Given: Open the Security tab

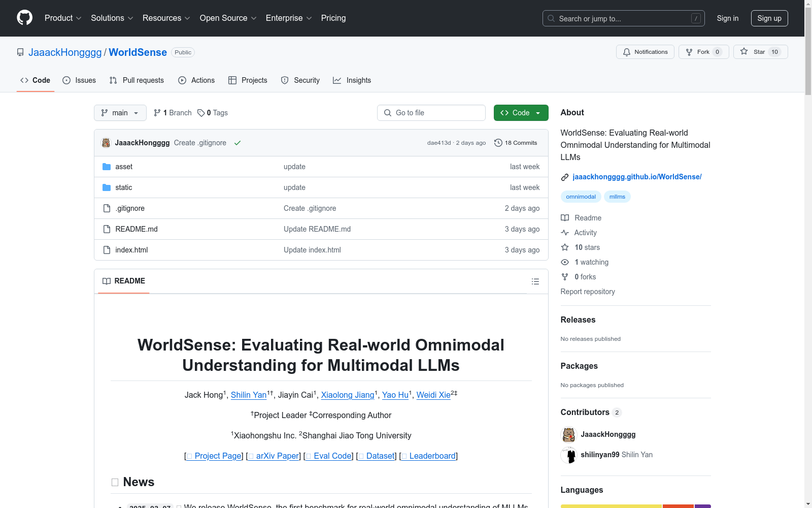Looking at the screenshot, I should pyautogui.click(x=300, y=80).
